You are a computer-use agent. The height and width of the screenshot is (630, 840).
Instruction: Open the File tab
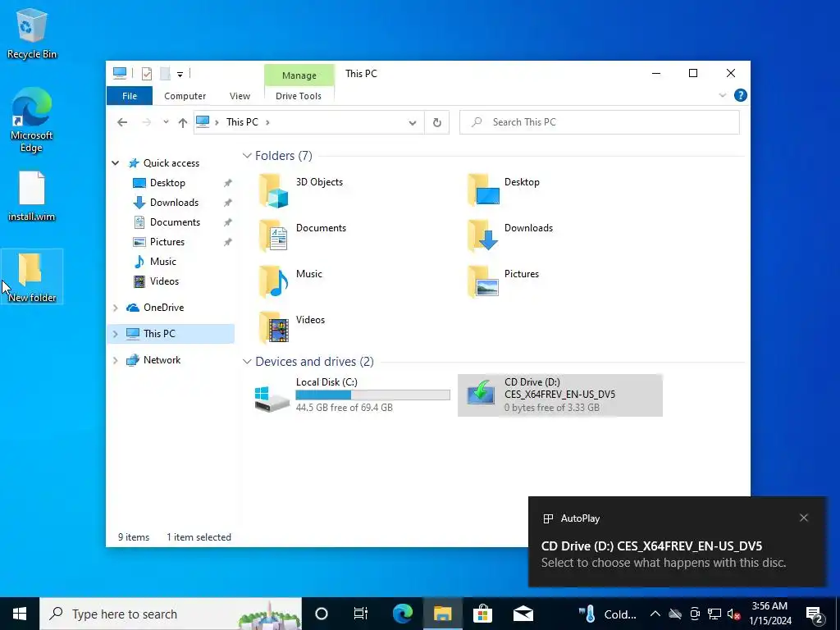130,96
